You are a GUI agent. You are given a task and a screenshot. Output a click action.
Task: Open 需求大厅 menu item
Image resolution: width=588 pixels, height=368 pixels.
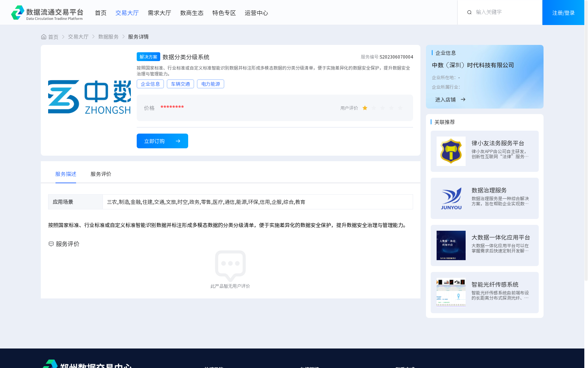(159, 13)
